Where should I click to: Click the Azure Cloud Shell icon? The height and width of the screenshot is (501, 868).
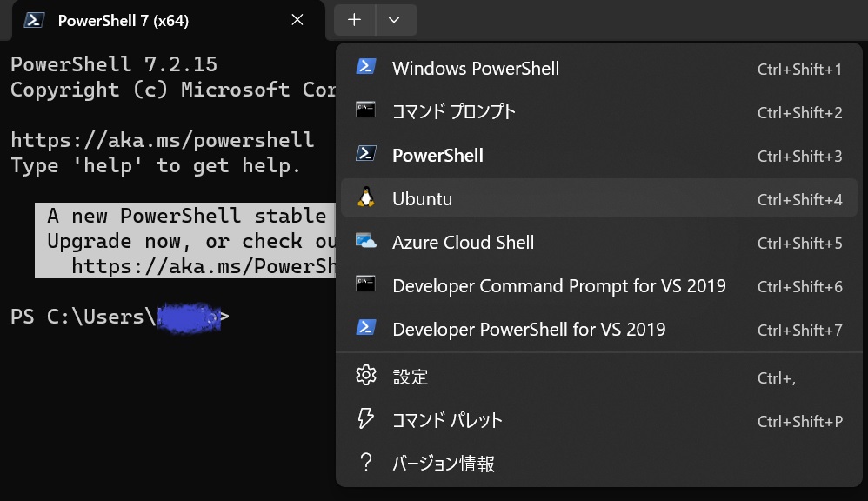click(365, 242)
